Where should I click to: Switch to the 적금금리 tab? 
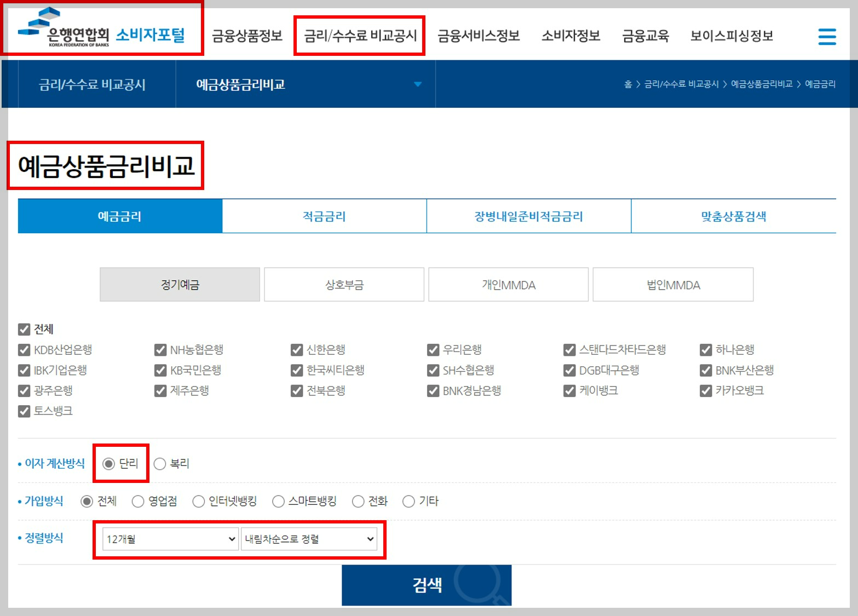[x=324, y=216]
